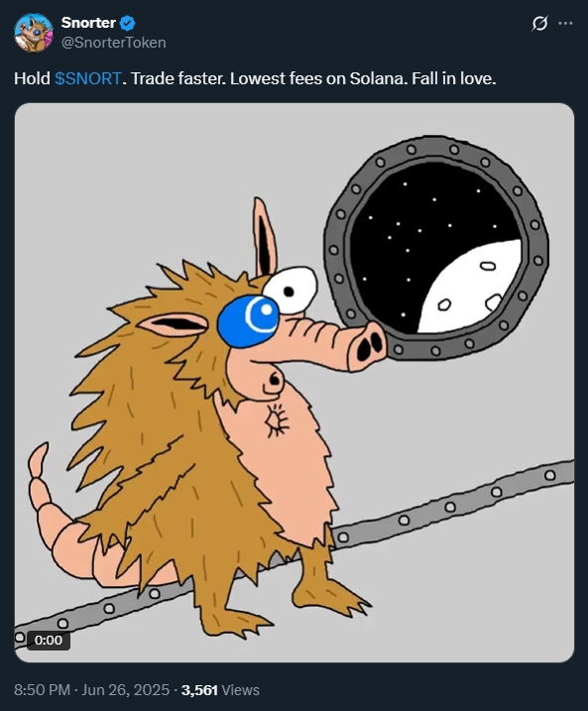Viewport: 588px width, 711px height.
Task: Click the character's pink snout nostrils
Action: pos(371,347)
